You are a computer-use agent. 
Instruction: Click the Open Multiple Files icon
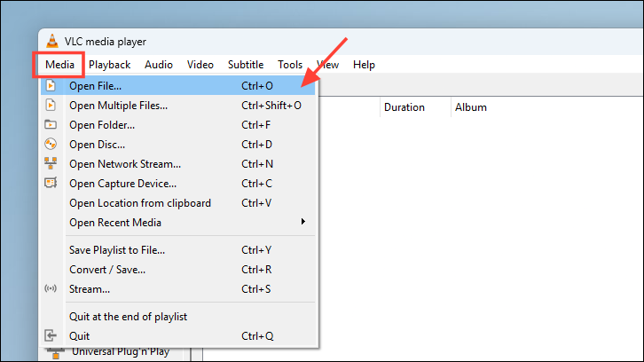pyautogui.click(x=51, y=106)
